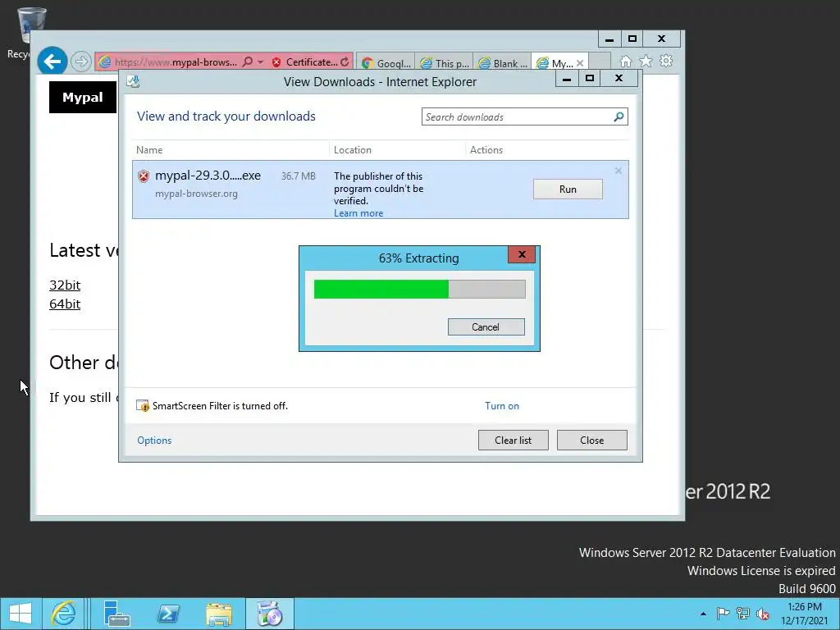
Task: Click the mypal-browser.org source text
Action: point(196,194)
